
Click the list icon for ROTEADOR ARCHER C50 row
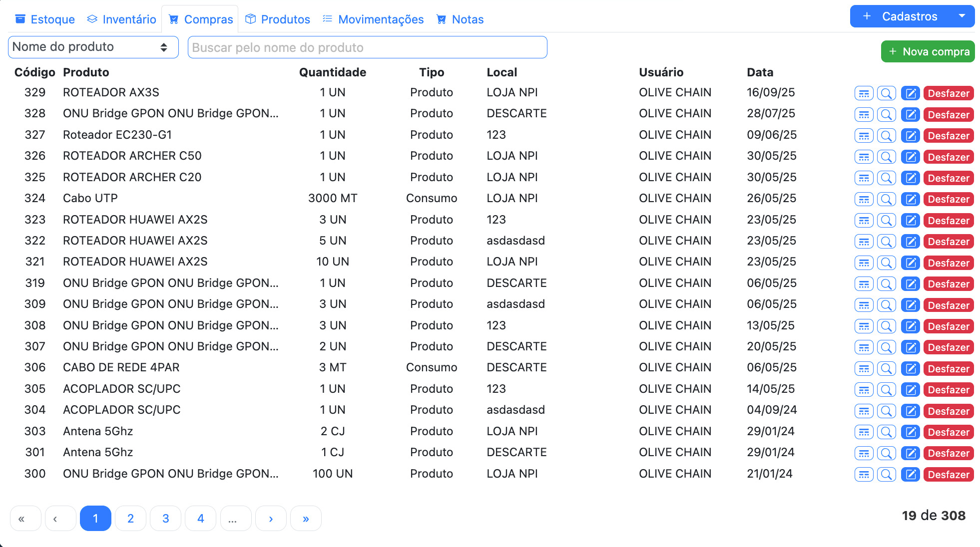coord(864,157)
